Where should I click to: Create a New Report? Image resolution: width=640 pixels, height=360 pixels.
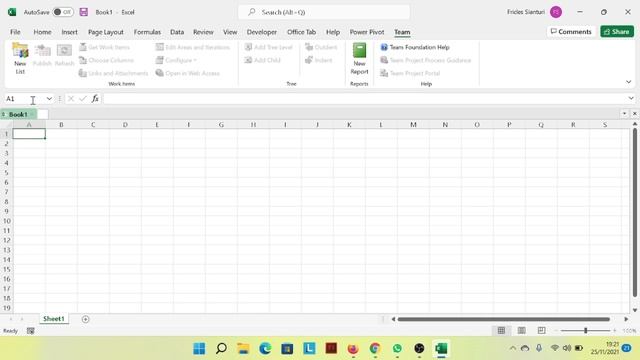(x=359, y=59)
